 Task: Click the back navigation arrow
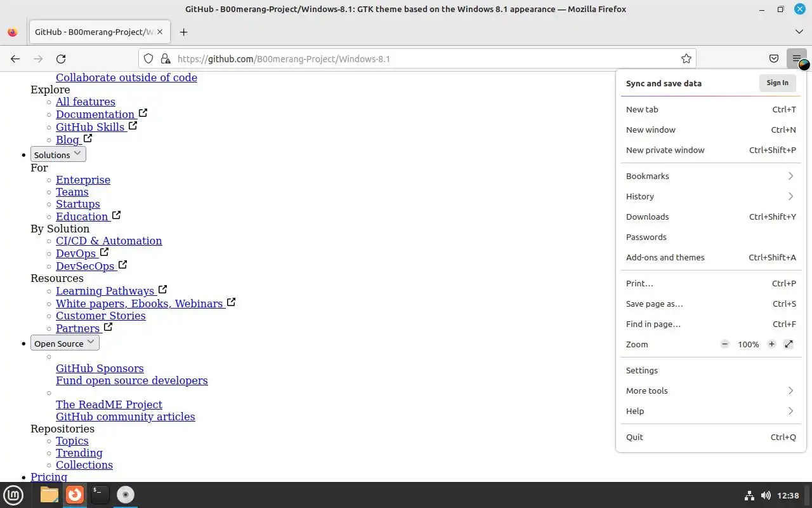pos(15,58)
